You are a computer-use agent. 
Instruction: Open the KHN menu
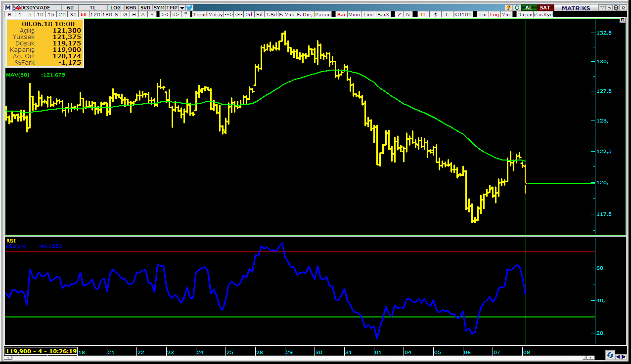tap(131, 8)
